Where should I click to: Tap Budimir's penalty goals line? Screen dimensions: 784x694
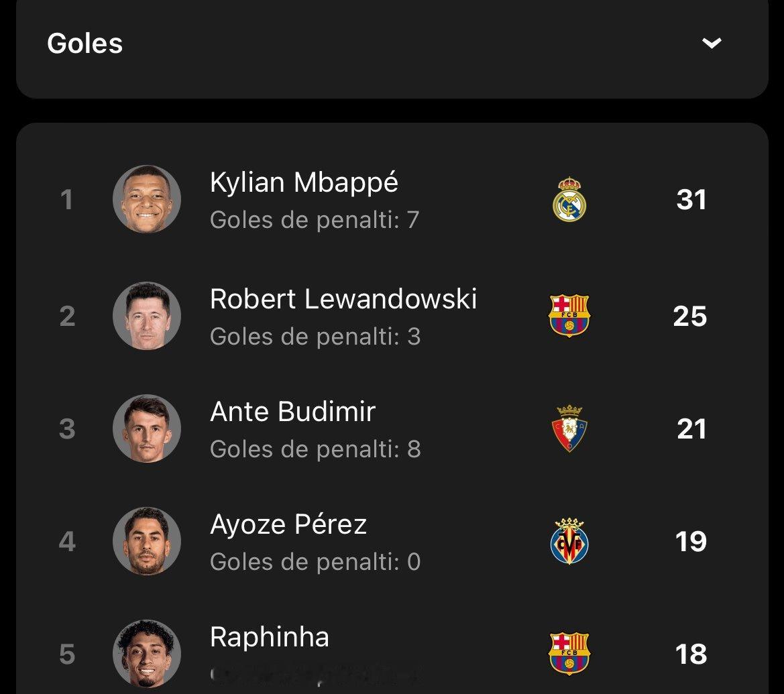pos(315,449)
